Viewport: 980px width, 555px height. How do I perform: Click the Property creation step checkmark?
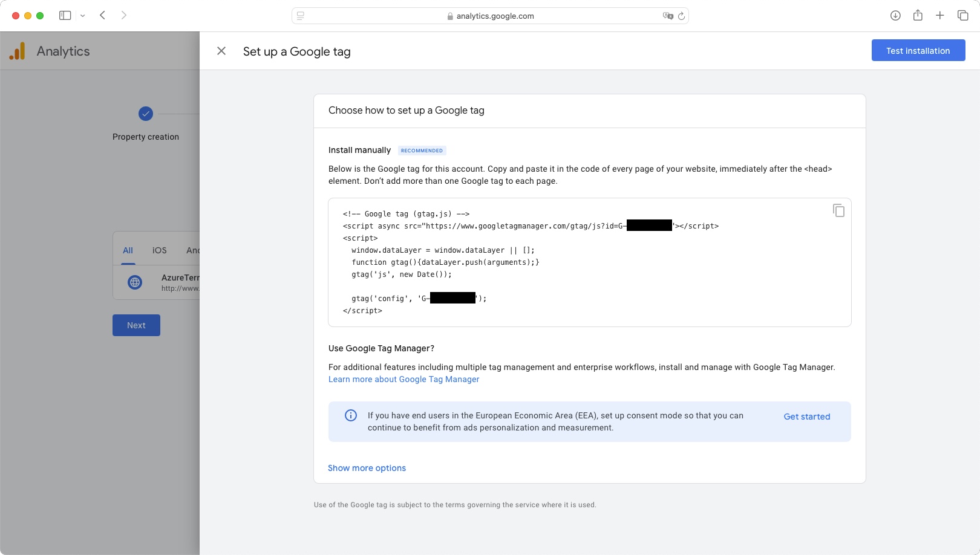pyautogui.click(x=146, y=114)
